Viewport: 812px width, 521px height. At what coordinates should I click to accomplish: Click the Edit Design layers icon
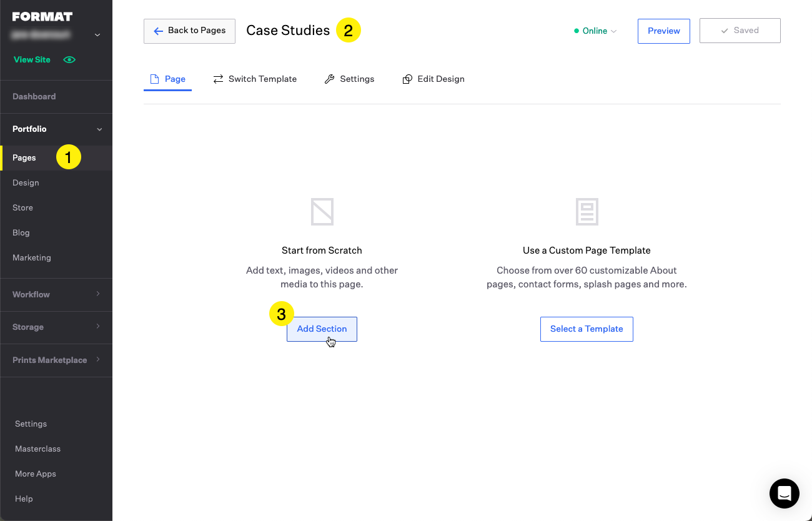407,79
